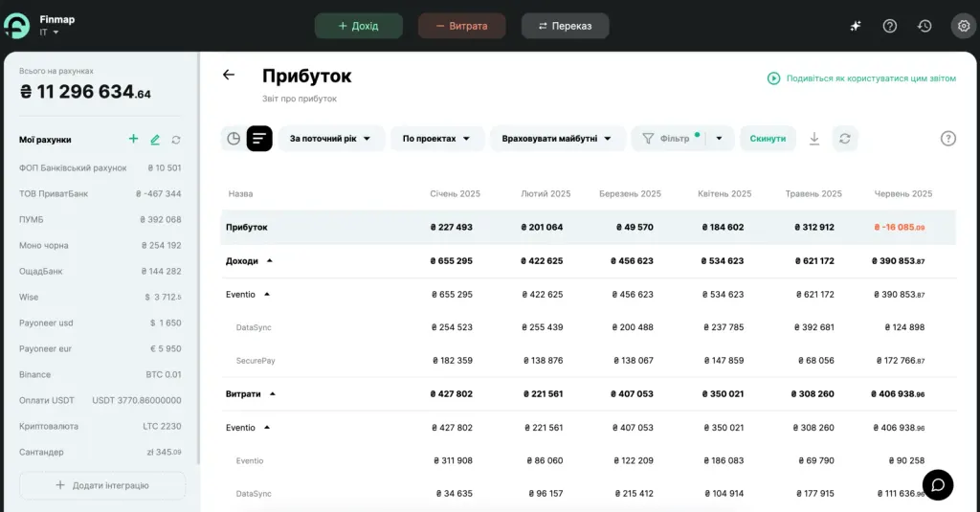980x512 pixels.
Task: Click the total balance 11 296 634
Action: point(85,92)
